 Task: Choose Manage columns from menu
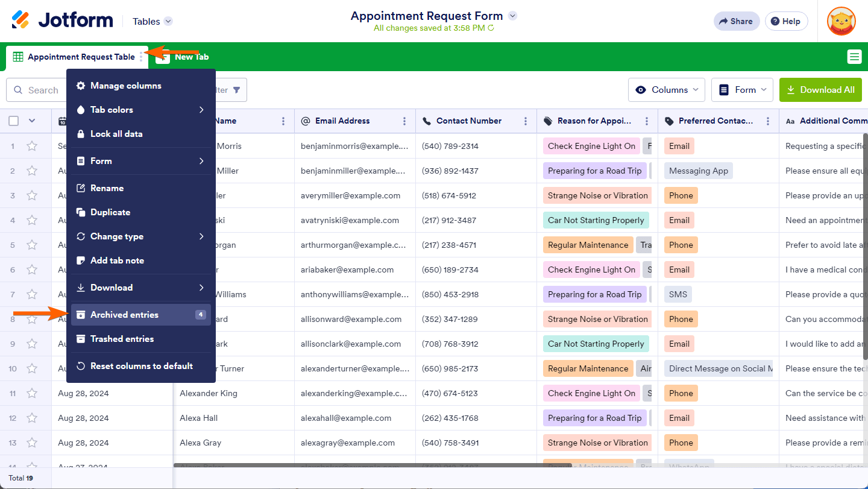[141, 86]
